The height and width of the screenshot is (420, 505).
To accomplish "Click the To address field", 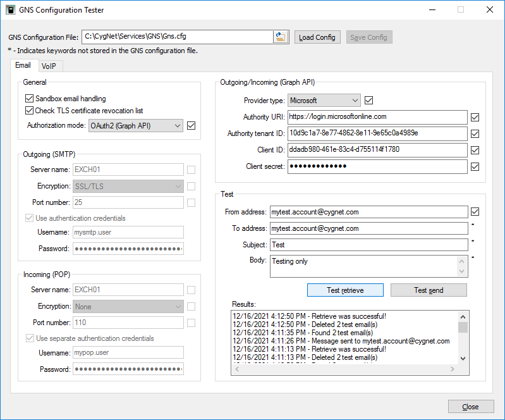I will point(368,228).
